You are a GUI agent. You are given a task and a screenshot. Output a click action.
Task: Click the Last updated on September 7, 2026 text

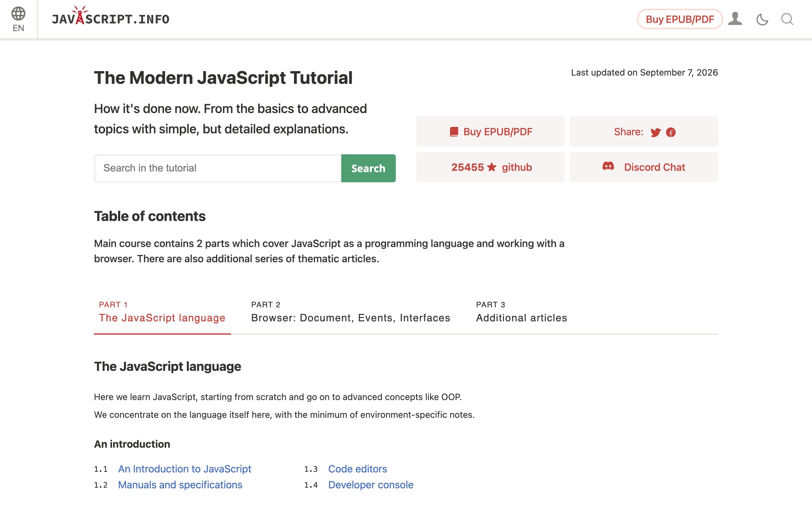coord(644,73)
